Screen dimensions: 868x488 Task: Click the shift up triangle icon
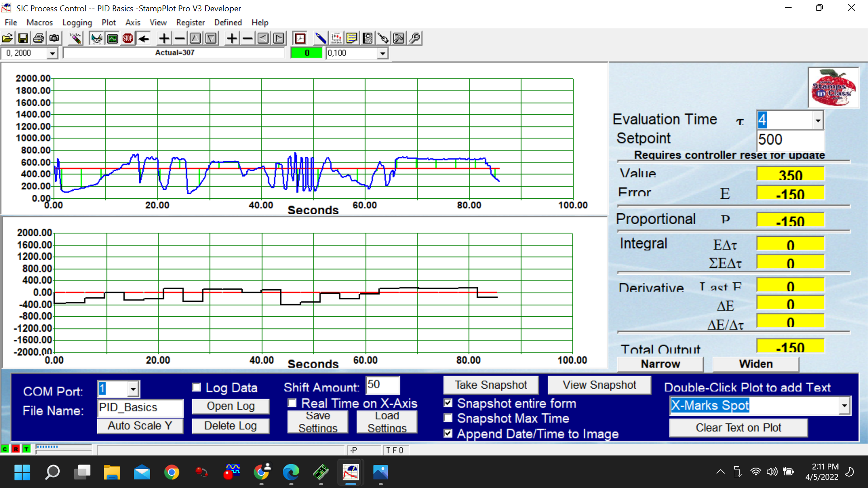195,38
